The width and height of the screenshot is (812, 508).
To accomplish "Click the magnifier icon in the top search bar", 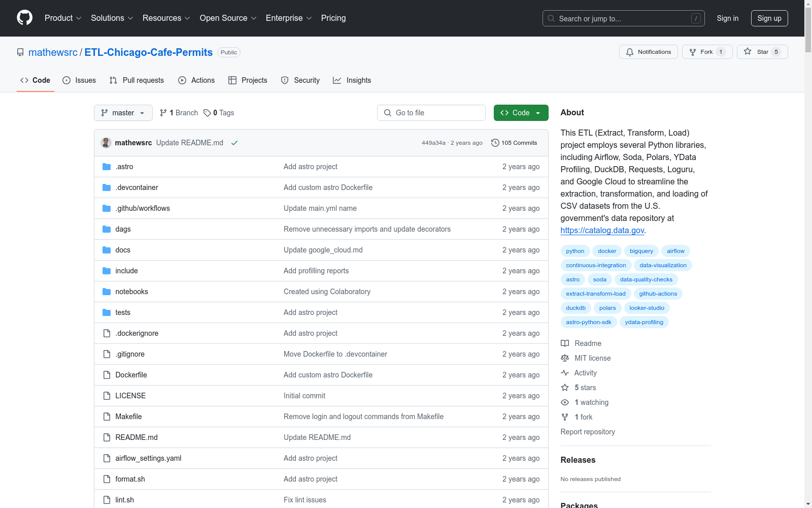I will [x=551, y=18].
